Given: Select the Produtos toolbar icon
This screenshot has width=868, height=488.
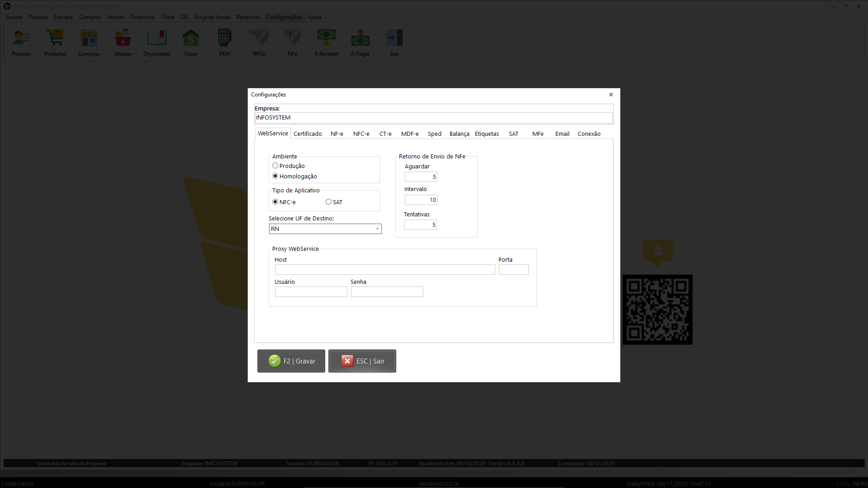Looking at the screenshot, I should [55, 42].
